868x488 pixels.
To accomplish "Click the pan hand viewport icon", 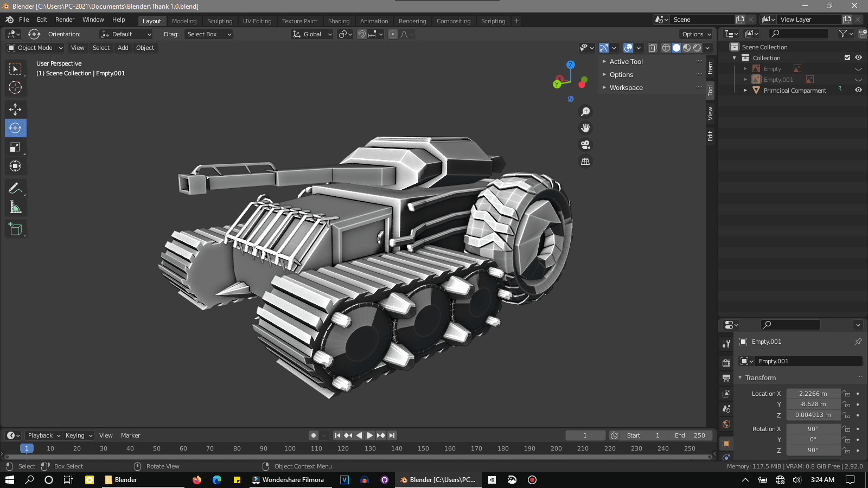I will pyautogui.click(x=585, y=128).
